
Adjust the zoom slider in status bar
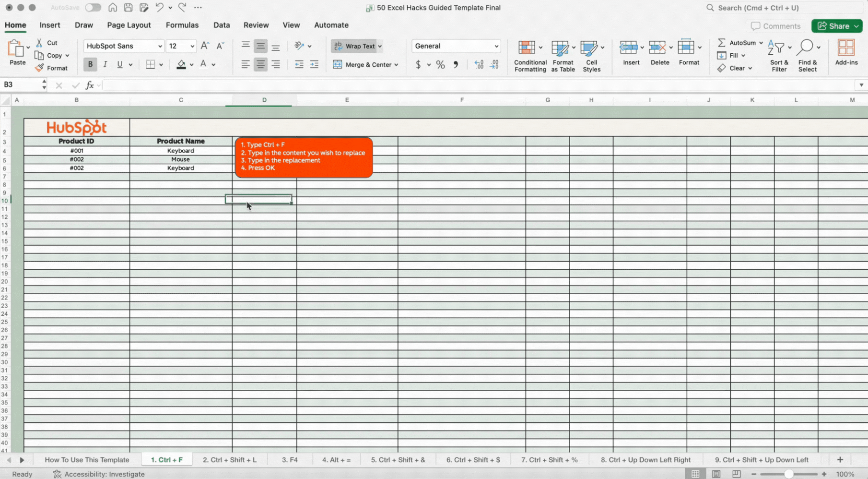click(788, 474)
